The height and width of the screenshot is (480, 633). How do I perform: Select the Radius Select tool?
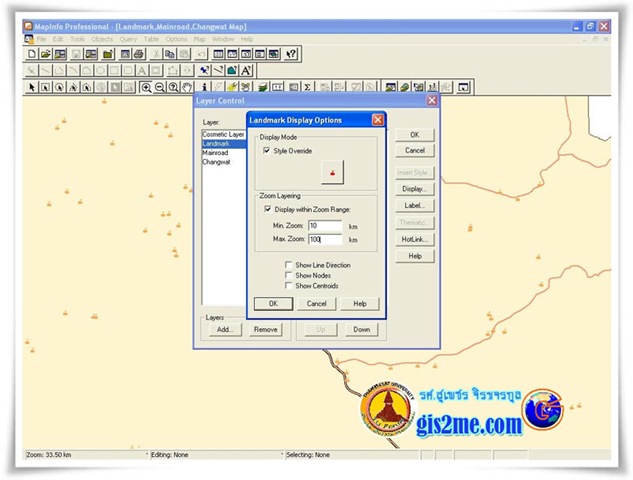coord(59,87)
